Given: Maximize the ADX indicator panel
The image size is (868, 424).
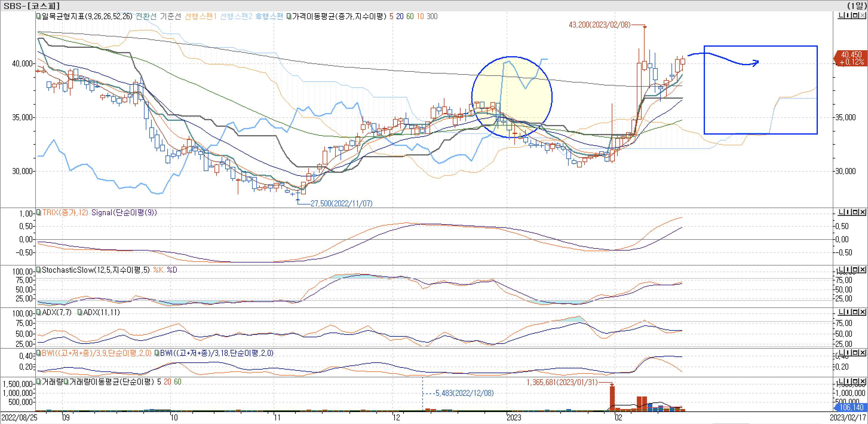Looking at the screenshot, I should pos(855,312).
